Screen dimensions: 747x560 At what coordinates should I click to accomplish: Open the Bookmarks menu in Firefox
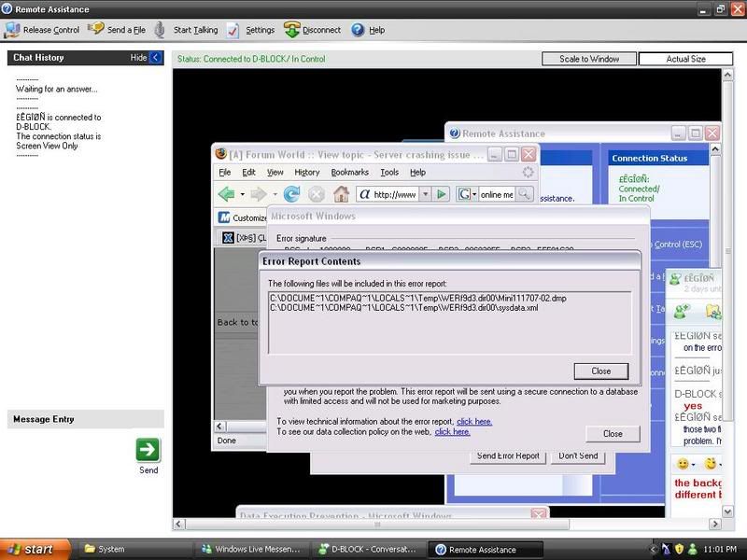(349, 173)
